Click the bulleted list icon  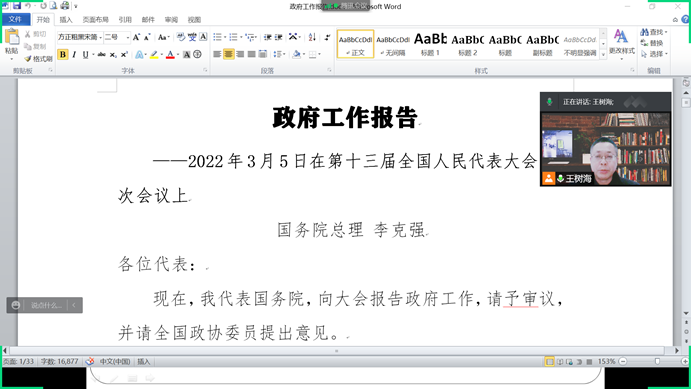click(x=217, y=37)
